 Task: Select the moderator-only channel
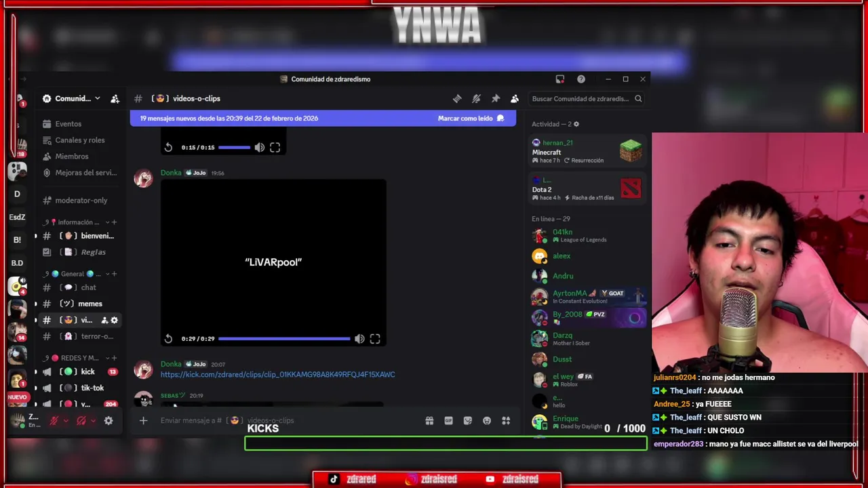click(80, 201)
